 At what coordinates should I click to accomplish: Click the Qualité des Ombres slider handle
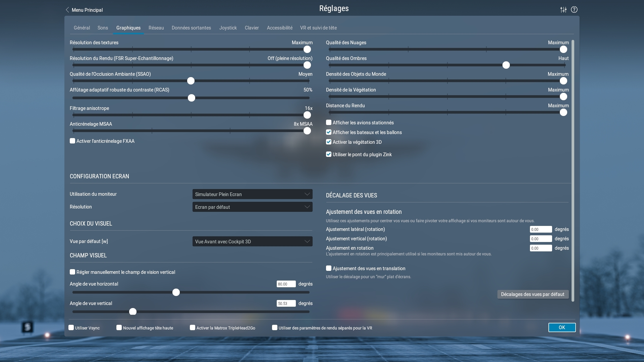506,65
